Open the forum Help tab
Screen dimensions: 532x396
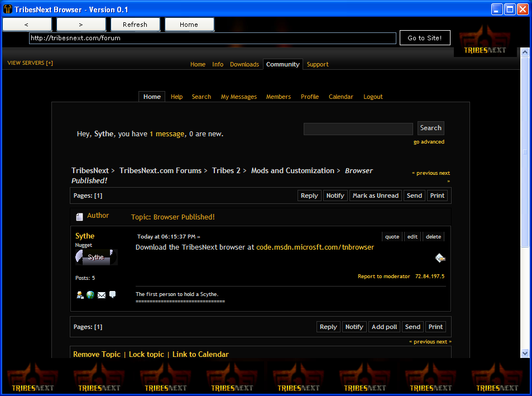pos(177,97)
